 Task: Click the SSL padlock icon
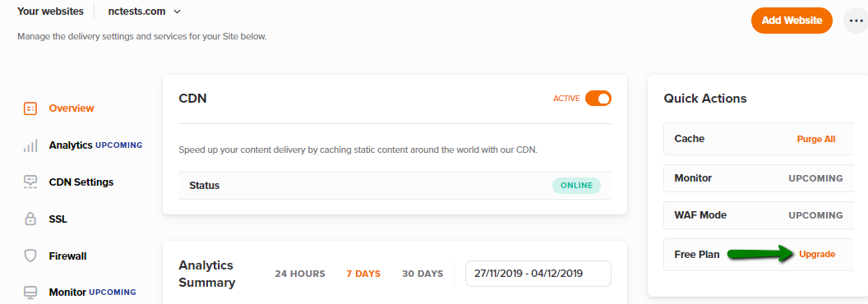pyautogui.click(x=30, y=219)
